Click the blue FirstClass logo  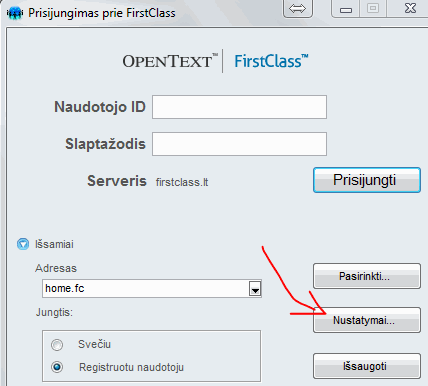(271, 61)
